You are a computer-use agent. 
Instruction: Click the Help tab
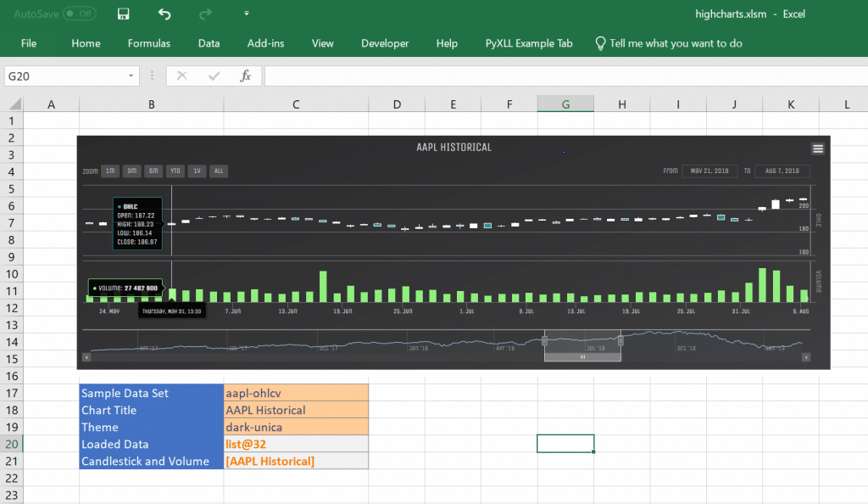click(x=447, y=43)
